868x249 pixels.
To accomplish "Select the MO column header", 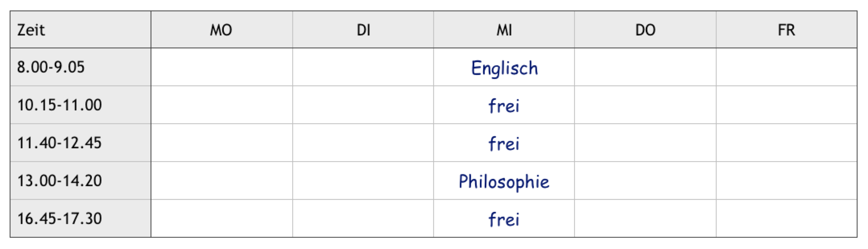I will point(221,30).
